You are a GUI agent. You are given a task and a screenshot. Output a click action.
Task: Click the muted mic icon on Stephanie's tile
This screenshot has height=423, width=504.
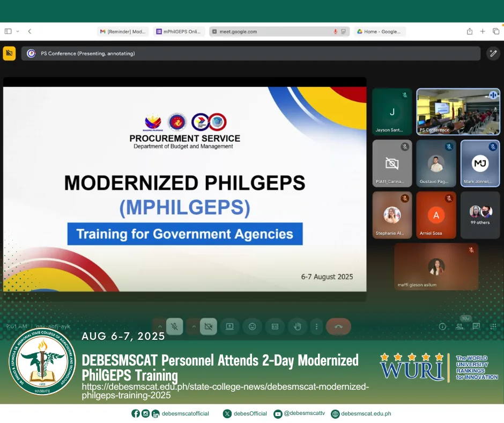pos(405,198)
